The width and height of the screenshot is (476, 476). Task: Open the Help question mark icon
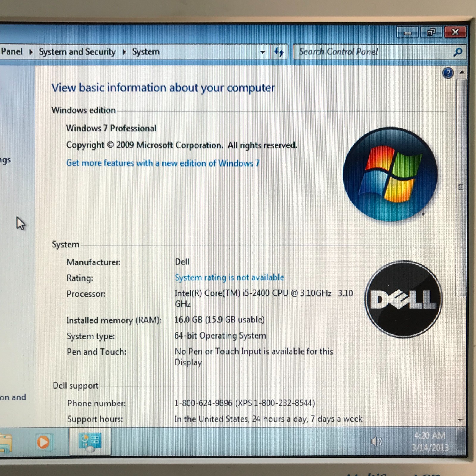click(448, 73)
